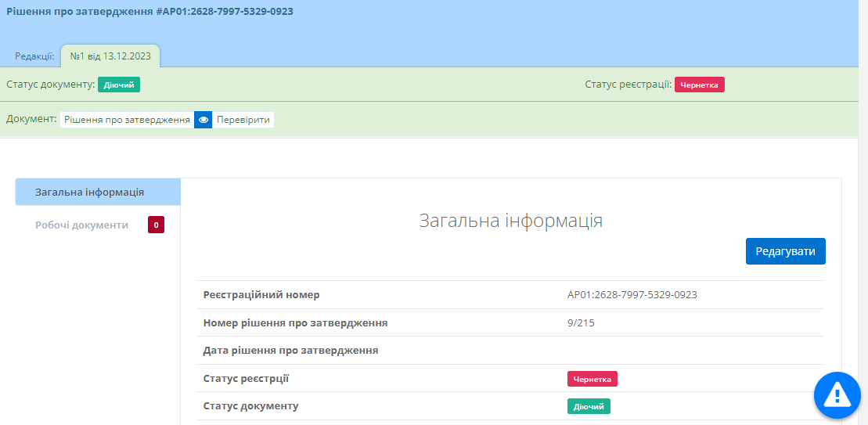Select Загальна інформація in the side menu
Screen dimensions: 868x425
coord(98,192)
